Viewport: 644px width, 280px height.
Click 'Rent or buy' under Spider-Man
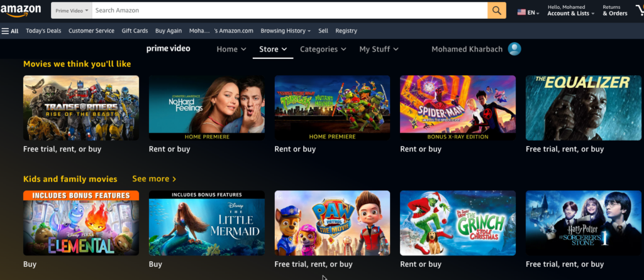(x=421, y=149)
